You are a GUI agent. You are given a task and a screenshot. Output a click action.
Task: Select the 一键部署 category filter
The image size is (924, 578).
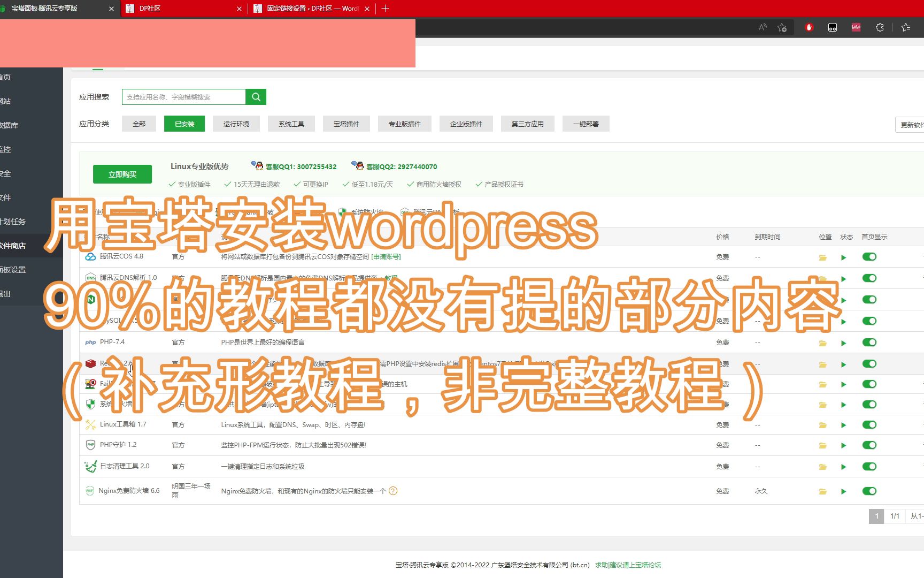(586, 124)
